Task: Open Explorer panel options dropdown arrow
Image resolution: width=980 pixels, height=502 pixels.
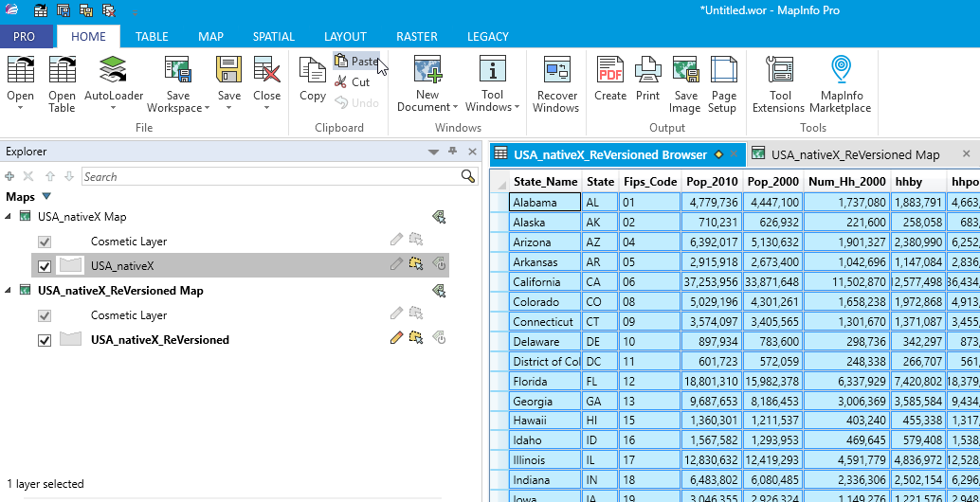Action: tap(432, 152)
